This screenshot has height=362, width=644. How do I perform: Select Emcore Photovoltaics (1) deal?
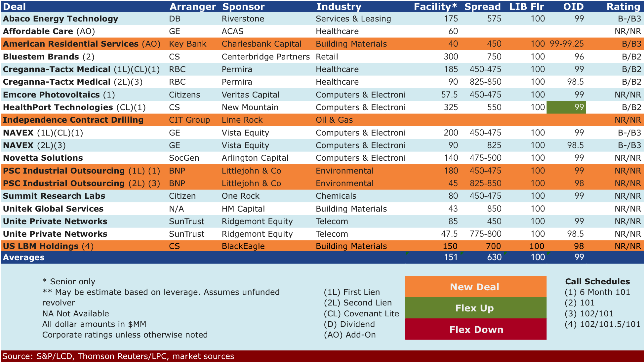click(x=59, y=95)
